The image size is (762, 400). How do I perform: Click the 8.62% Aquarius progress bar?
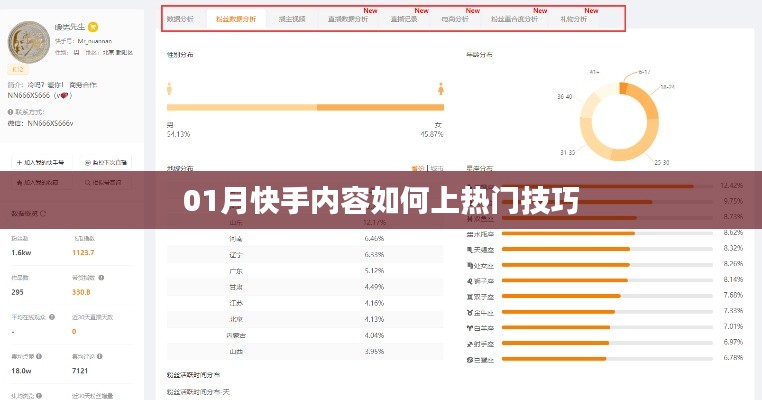[x=607, y=234]
